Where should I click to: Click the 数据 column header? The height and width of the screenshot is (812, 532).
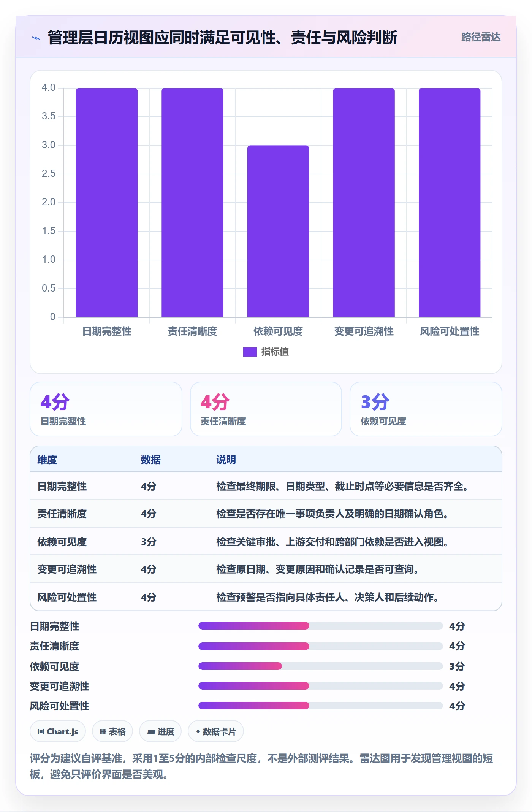tap(150, 460)
